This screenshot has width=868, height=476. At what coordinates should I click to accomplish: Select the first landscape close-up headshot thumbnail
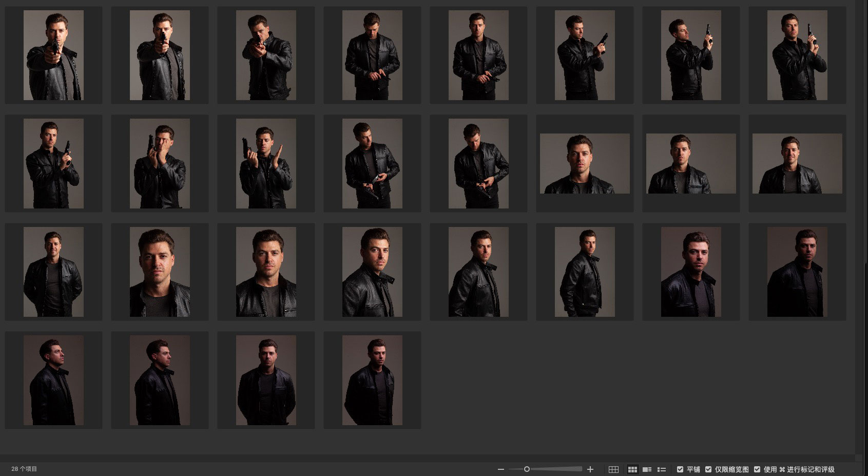tap(585, 164)
